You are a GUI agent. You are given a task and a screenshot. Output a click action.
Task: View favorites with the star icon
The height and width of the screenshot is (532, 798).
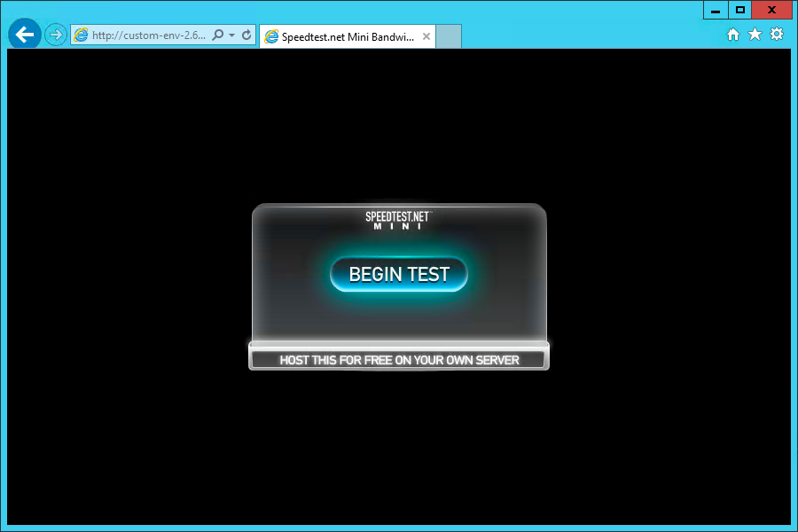pos(755,34)
